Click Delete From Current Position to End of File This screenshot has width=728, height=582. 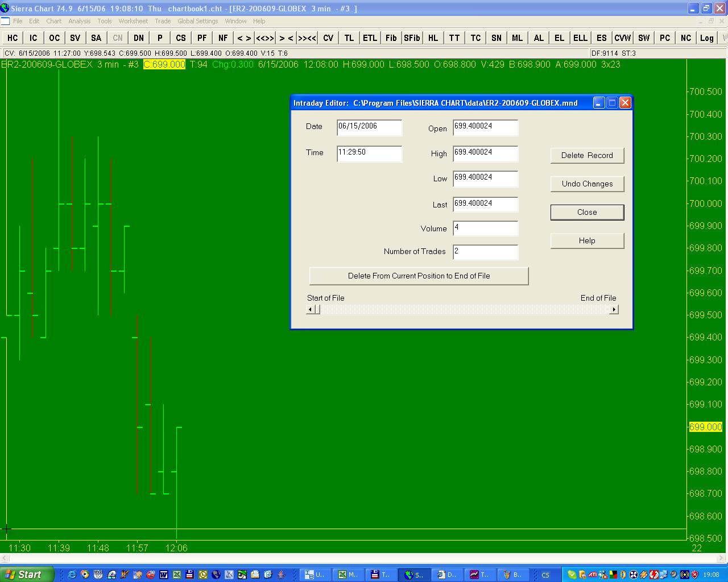tap(419, 276)
